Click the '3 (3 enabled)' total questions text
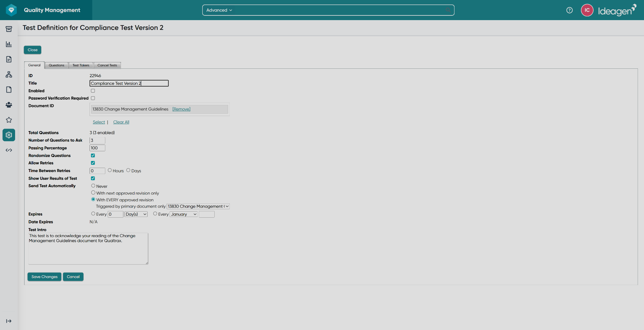The height and width of the screenshot is (330, 644). pos(102,133)
